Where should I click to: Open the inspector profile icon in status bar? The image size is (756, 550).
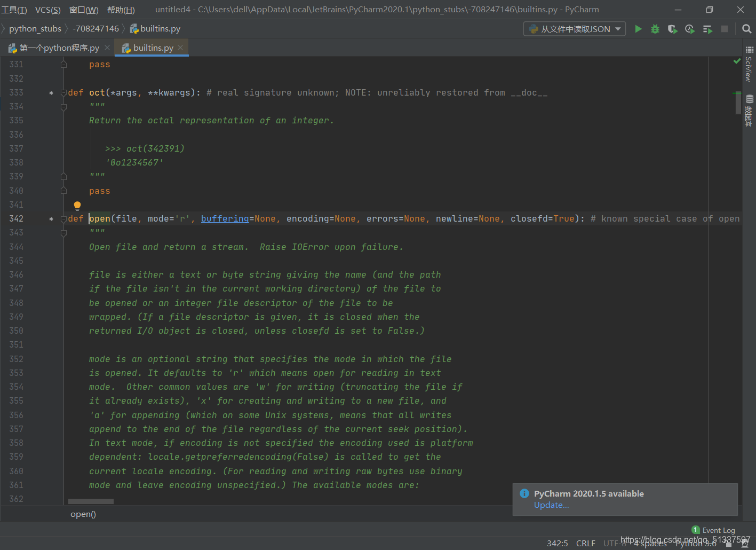(745, 544)
